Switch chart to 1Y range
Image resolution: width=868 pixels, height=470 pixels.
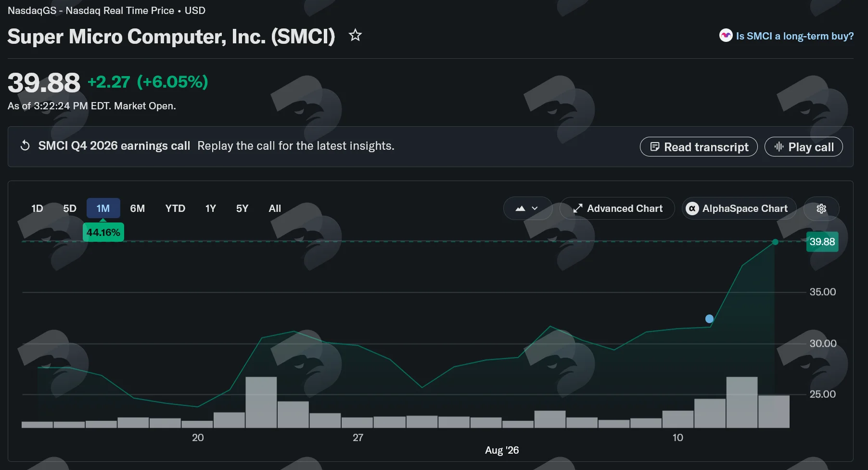point(210,209)
